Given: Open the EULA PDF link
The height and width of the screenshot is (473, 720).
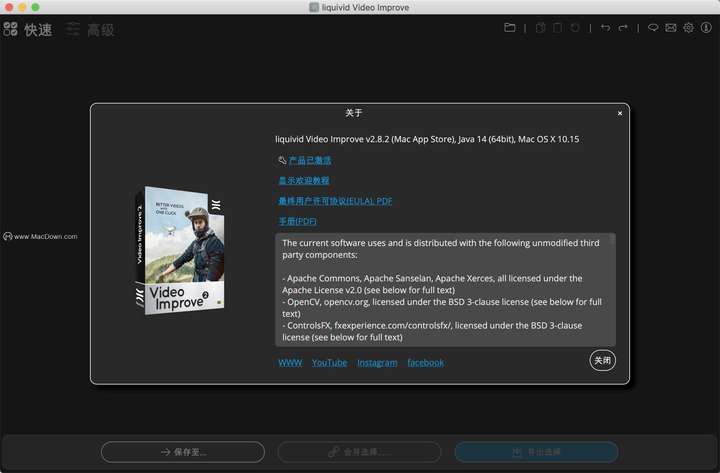Looking at the screenshot, I should coord(335,201).
